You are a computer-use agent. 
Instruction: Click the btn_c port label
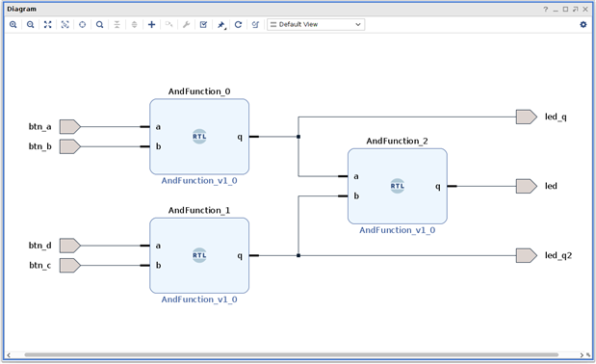pos(39,266)
